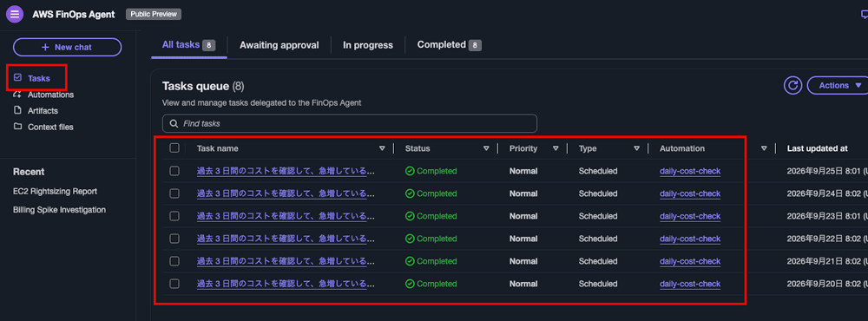Open the Status column filter arrow
Screen dimensions: 868x321
[486, 148]
